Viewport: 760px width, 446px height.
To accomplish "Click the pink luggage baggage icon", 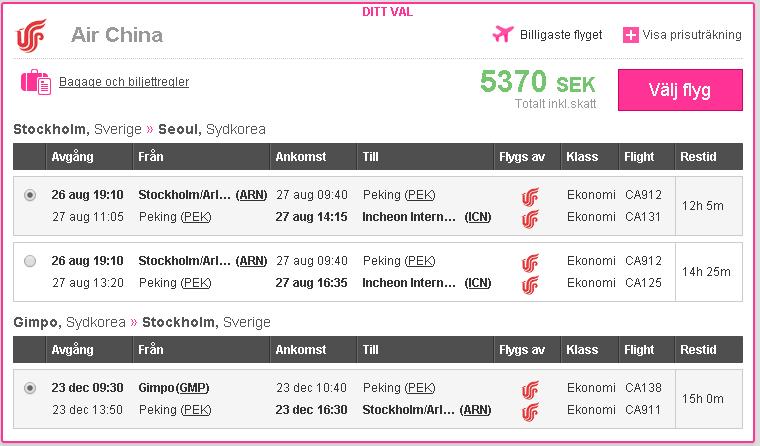I will [35, 82].
